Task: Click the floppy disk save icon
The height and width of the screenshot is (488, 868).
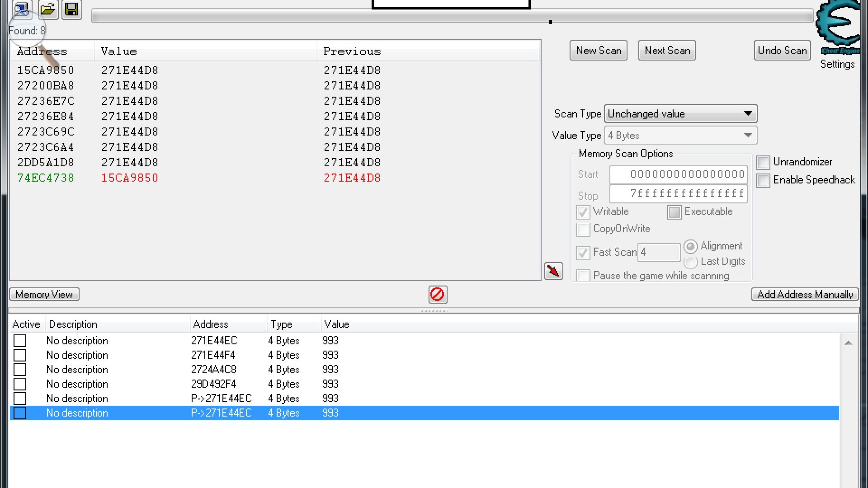Action: point(71,9)
